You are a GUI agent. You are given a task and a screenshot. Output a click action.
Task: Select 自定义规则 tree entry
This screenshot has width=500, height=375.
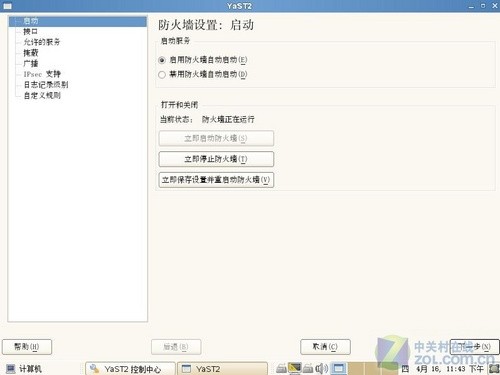(x=42, y=95)
